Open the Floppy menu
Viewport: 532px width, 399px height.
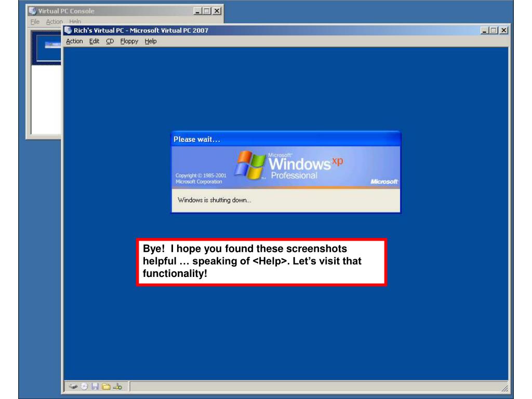click(x=129, y=42)
